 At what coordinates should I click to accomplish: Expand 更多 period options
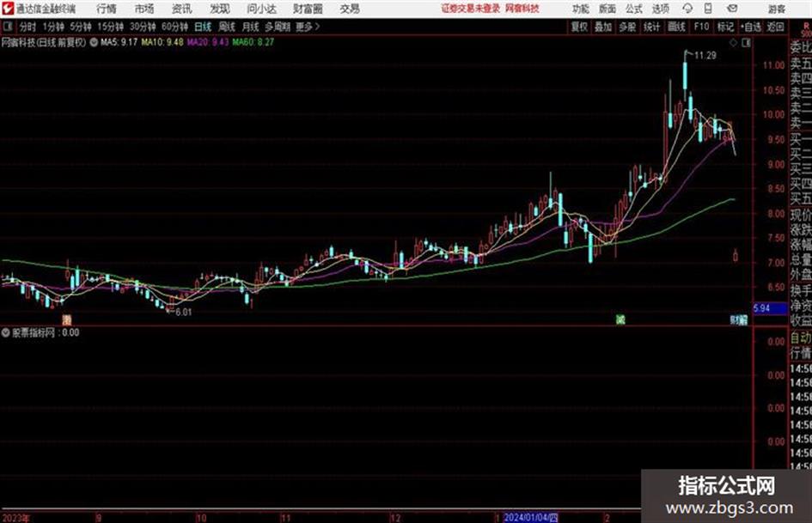pos(308,27)
